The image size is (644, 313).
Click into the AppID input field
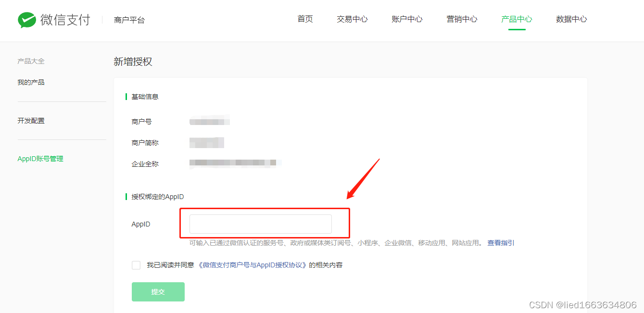point(261,224)
